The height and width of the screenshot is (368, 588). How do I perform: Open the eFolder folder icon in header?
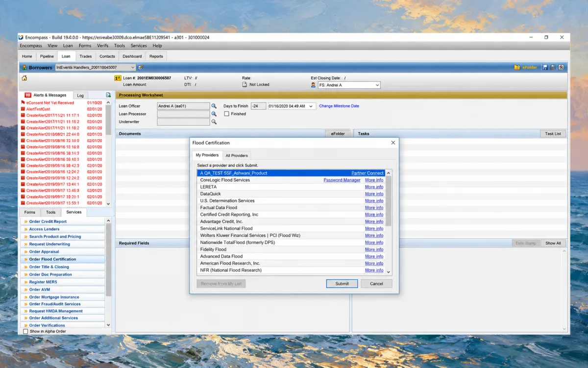pyautogui.click(x=516, y=67)
